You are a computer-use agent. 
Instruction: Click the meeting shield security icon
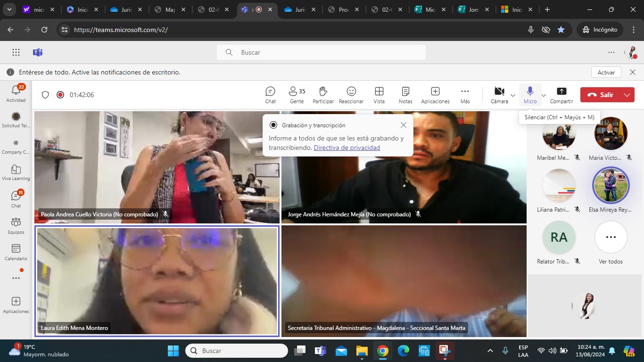[x=45, y=95]
